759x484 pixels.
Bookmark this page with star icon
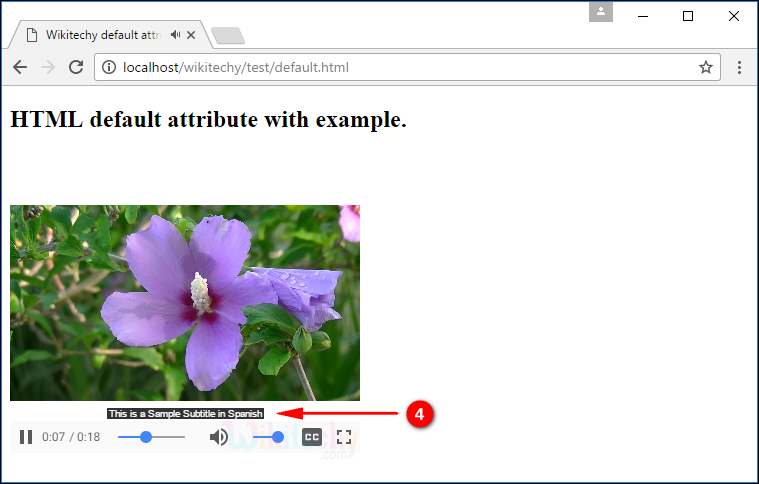tap(705, 68)
